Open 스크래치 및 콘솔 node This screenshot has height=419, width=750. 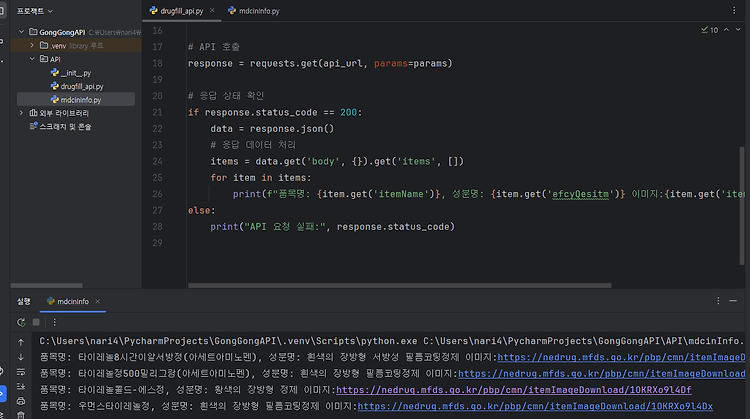(x=60, y=126)
